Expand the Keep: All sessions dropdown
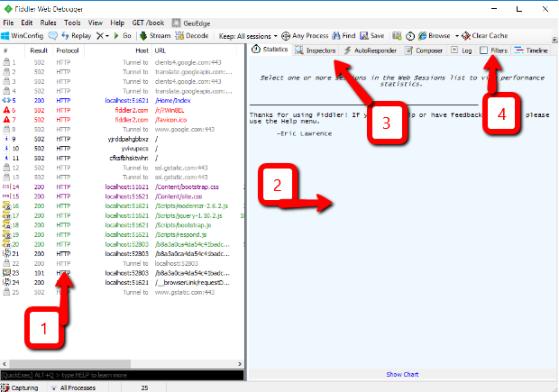 click(248, 36)
